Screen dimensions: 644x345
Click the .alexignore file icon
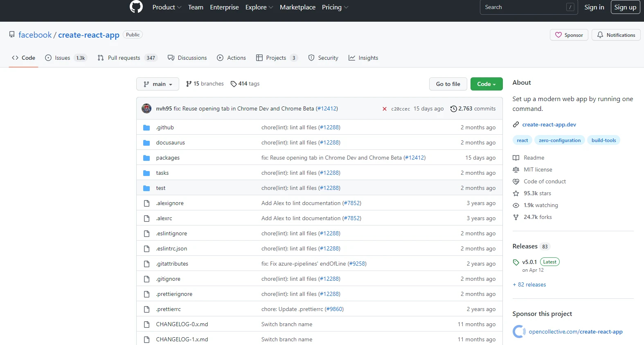click(146, 203)
